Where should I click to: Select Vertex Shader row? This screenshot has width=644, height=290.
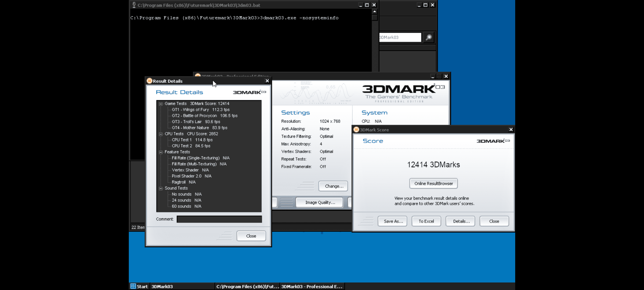[190, 170]
